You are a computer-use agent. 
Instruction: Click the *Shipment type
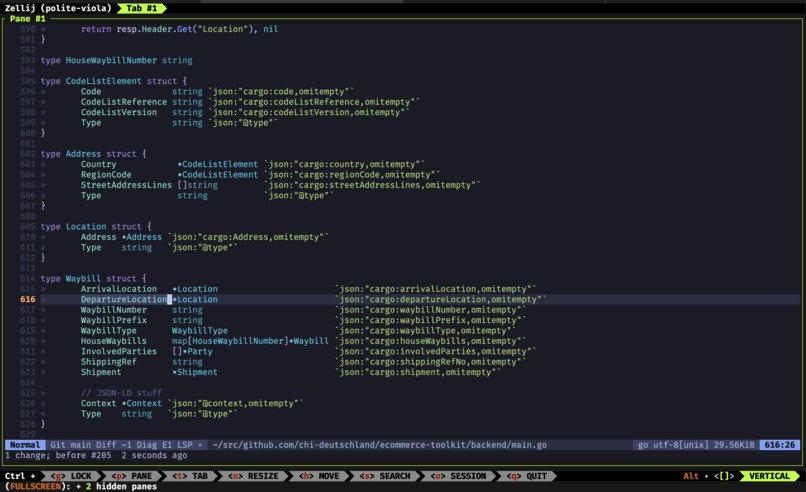tap(195, 372)
